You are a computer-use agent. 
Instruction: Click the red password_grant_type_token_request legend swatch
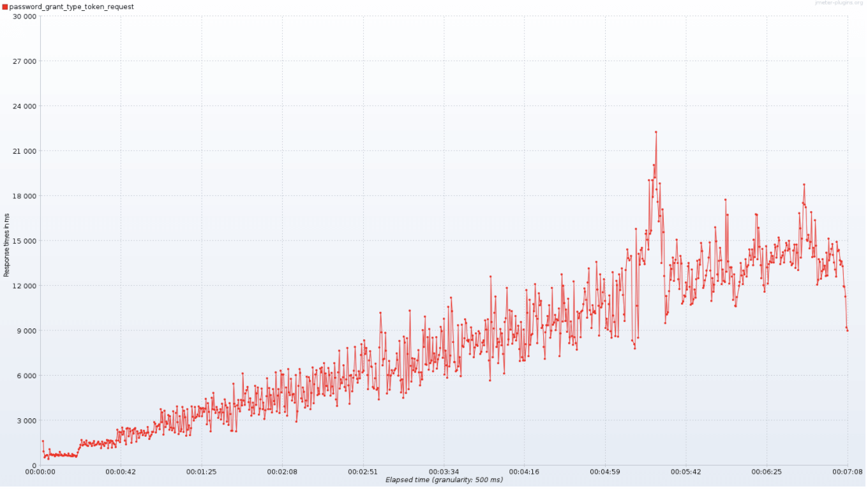[5, 6]
